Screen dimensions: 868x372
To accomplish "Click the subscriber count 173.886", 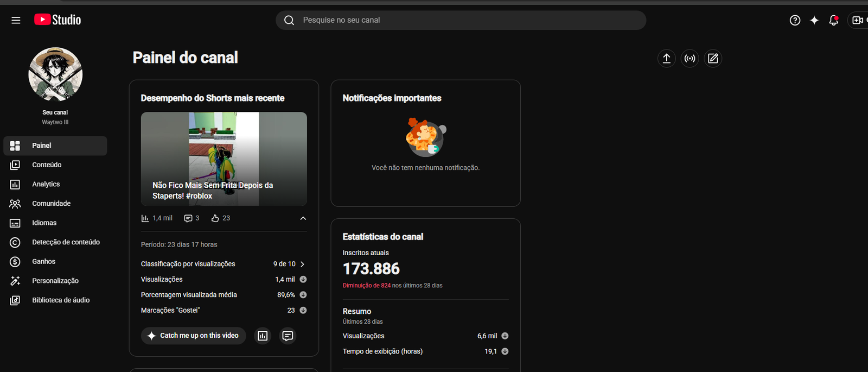I will 371,269.
